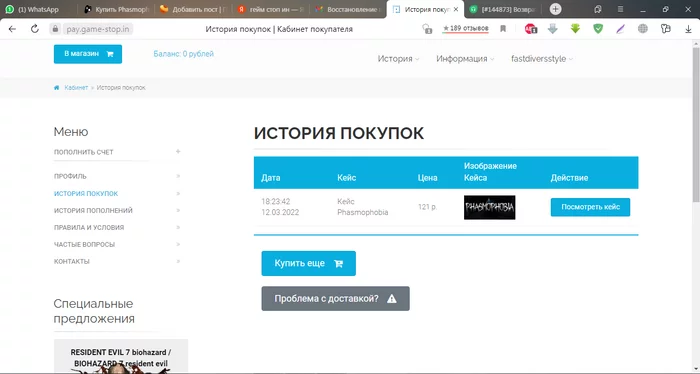The height and width of the screenshot is (374, 700).
Task: Click the Купить еще button
Action: pos(308,263)
